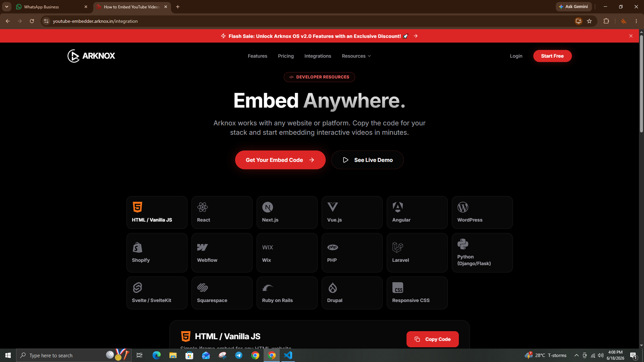Choose the Drupal integration card
Screen dimensions: 644x362
coord(352,293)
